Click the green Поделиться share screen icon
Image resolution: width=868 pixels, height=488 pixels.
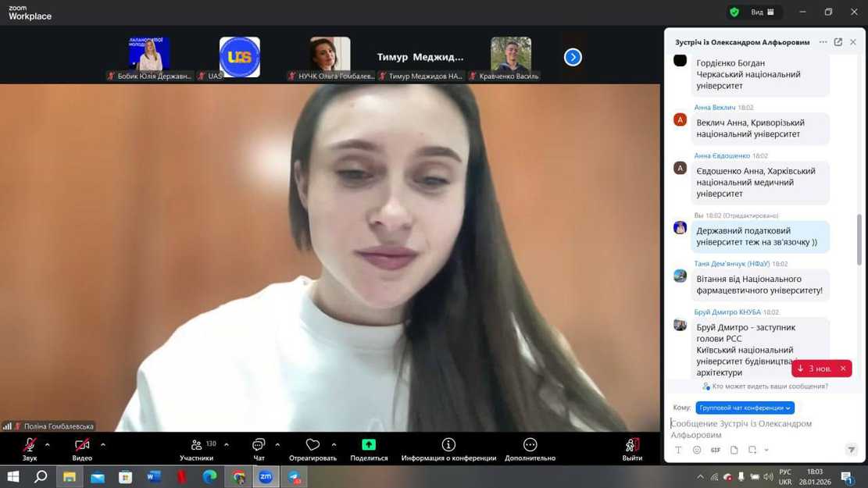pos(369,445)
